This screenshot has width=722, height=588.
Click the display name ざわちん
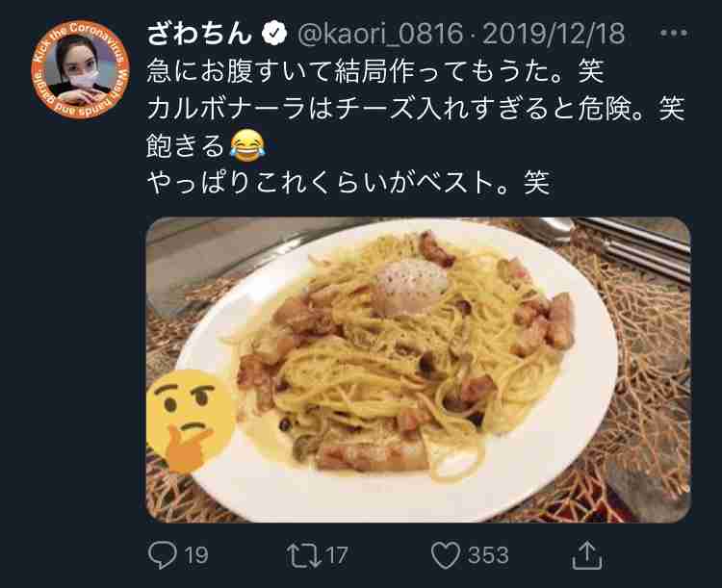(x=200, y=34)
